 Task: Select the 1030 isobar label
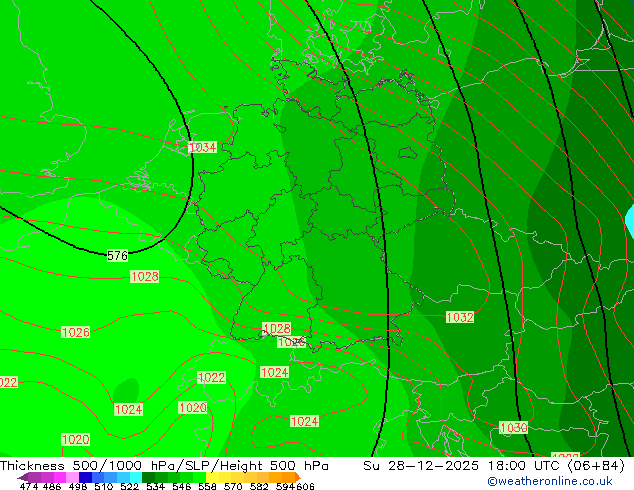pyautogui.click(x=514, y=427)
